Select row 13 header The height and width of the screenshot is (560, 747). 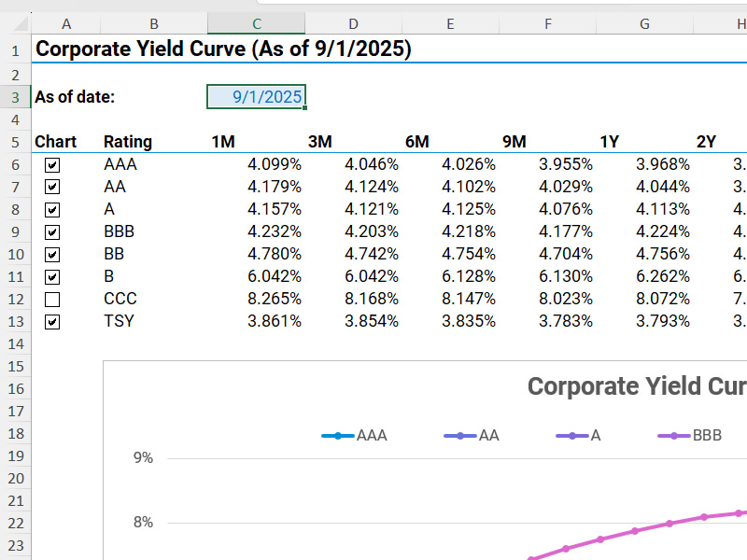coord(15,322)
